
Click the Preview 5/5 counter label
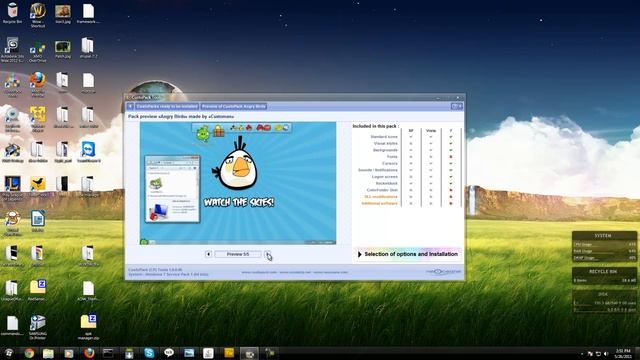click(238, 254)
